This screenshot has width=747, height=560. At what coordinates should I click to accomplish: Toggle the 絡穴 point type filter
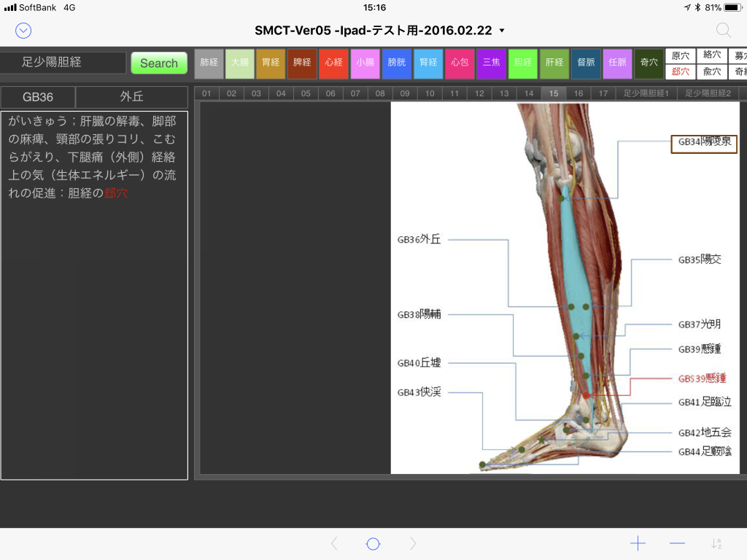pyautogui.click(x=711, y=55)
